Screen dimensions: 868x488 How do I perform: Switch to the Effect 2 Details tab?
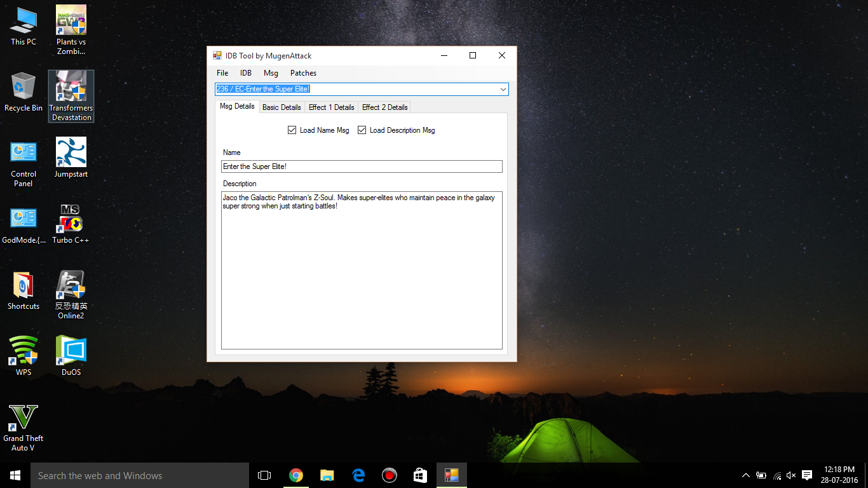384,107
